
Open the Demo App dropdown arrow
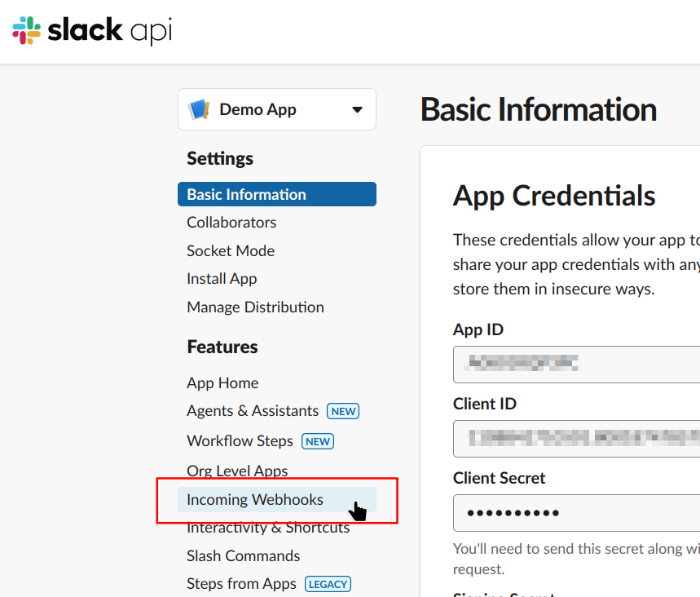(x=357, y=110)
